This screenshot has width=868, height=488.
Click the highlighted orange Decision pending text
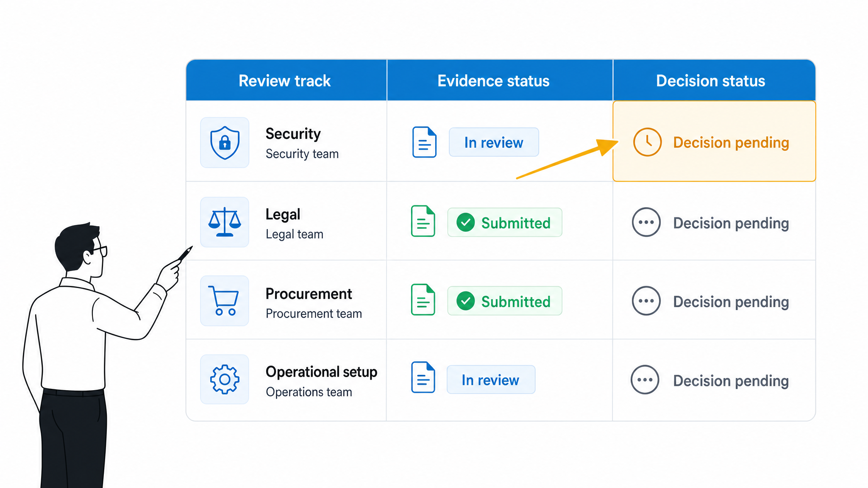click(x=731, y=143)
